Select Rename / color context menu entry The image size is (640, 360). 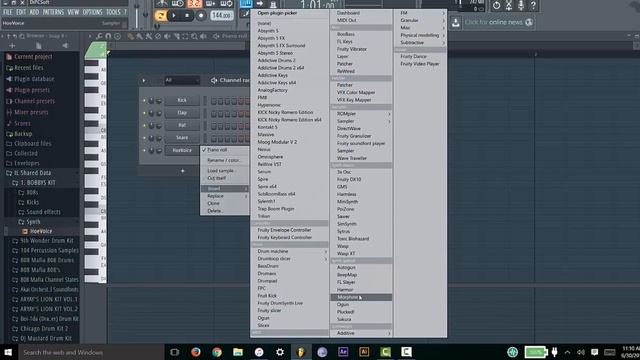[224, 160]
